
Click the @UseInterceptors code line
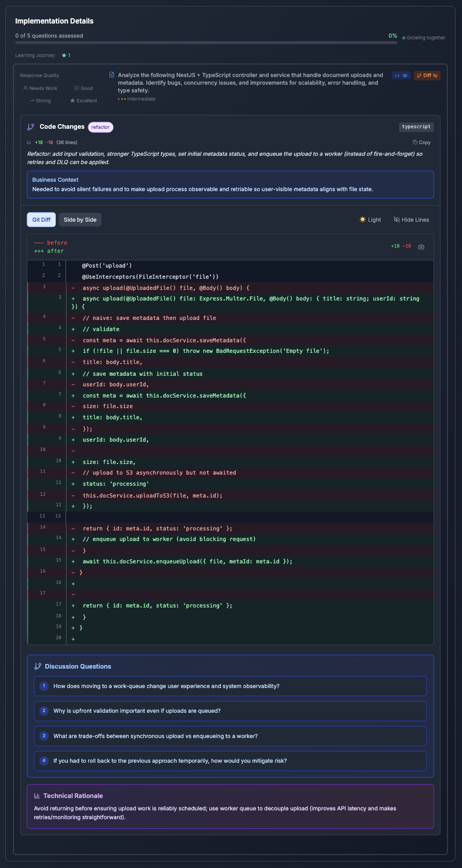tap(230, 276)
